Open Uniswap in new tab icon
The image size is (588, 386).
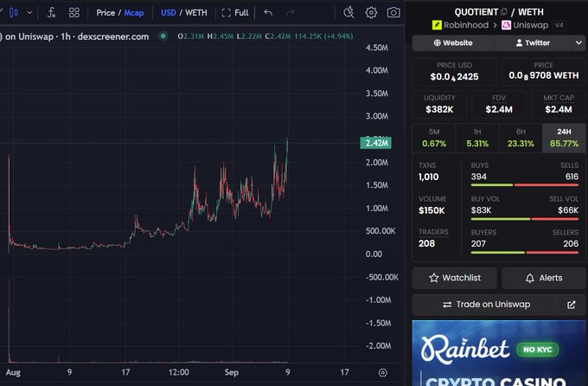(x=571, y=305)
